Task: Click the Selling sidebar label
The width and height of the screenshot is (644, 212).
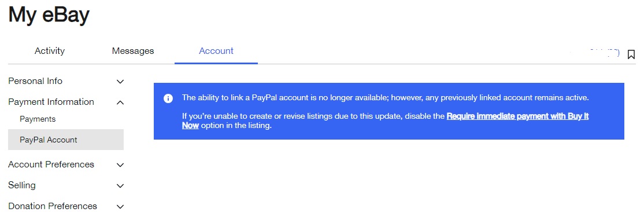Action: click(22, 185)
